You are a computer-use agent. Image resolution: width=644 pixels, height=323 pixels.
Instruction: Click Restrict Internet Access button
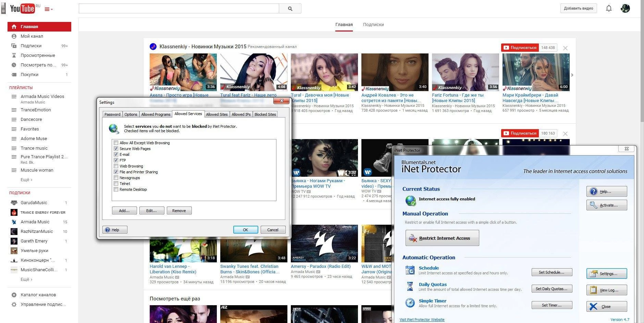[x=442, y=238]
